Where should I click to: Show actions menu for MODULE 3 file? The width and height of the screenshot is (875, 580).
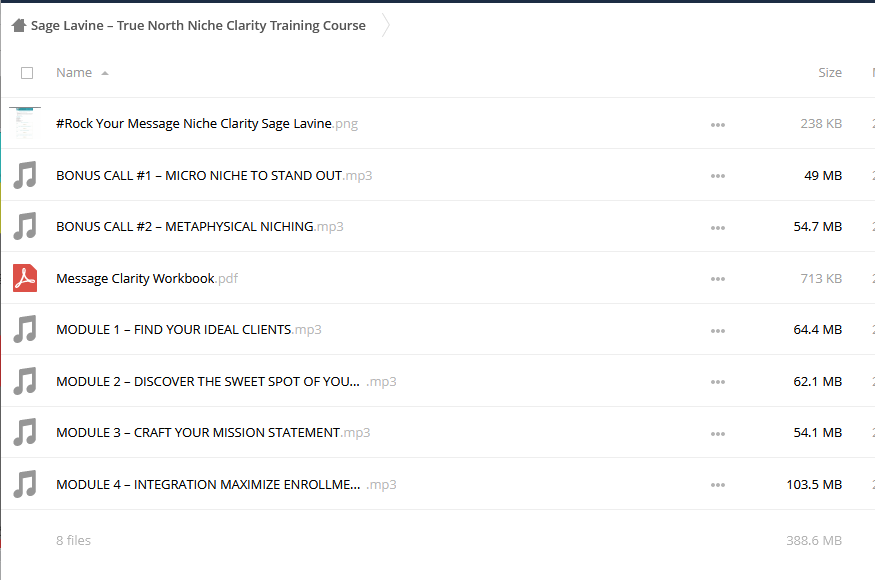pyautogui.click(x=718, y=434)
